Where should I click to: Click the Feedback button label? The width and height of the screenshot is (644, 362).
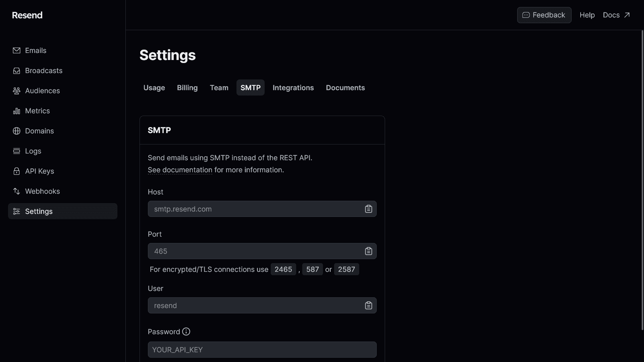(549, 15)
